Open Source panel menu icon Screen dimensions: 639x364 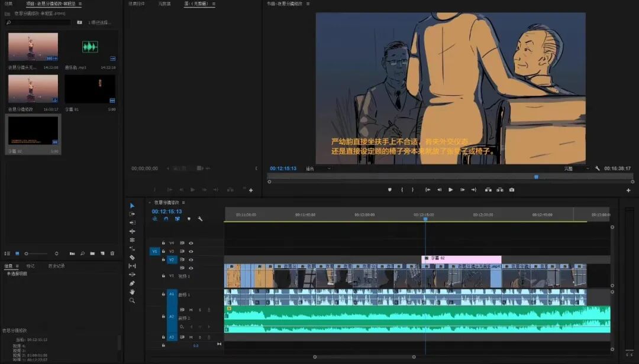(214, 4)
